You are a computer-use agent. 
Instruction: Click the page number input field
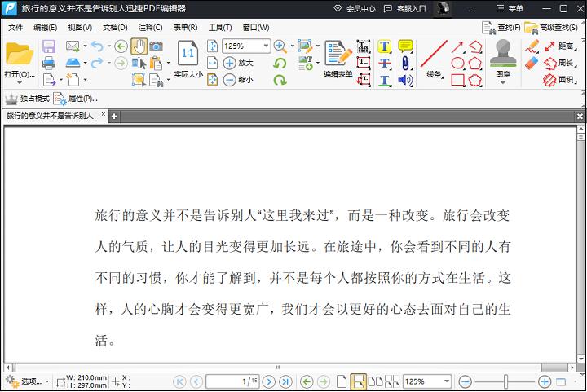coord(232,381)
